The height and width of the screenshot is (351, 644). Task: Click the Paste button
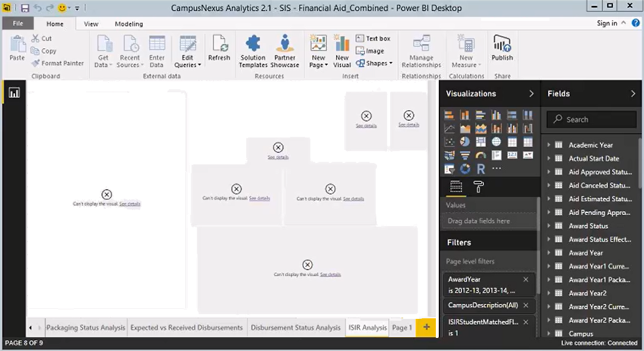click(17, 48)
